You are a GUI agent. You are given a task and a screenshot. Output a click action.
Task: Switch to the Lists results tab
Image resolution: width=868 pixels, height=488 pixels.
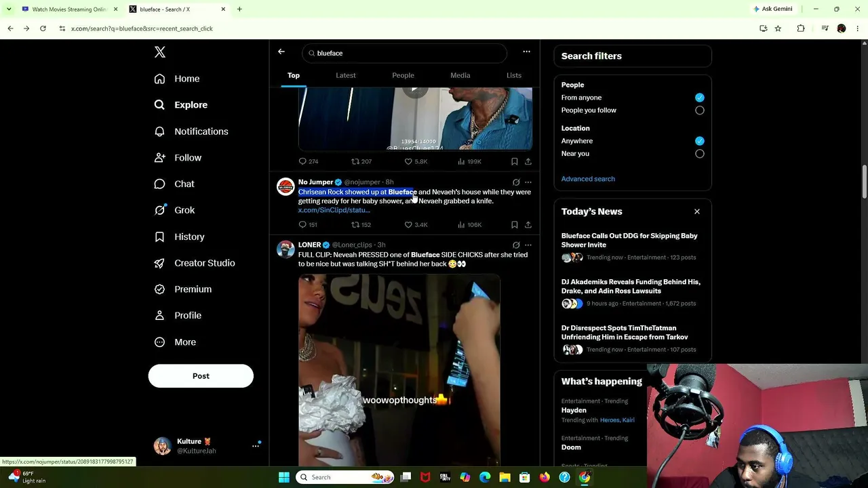(514, 75)
